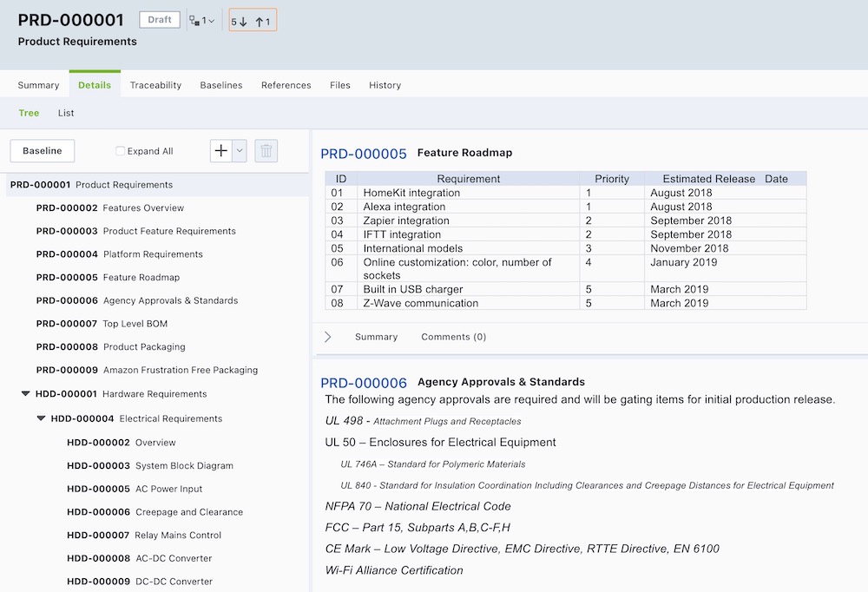
Task: Click the hierarchy structure icon near Draft
Action: click(195, 21)
